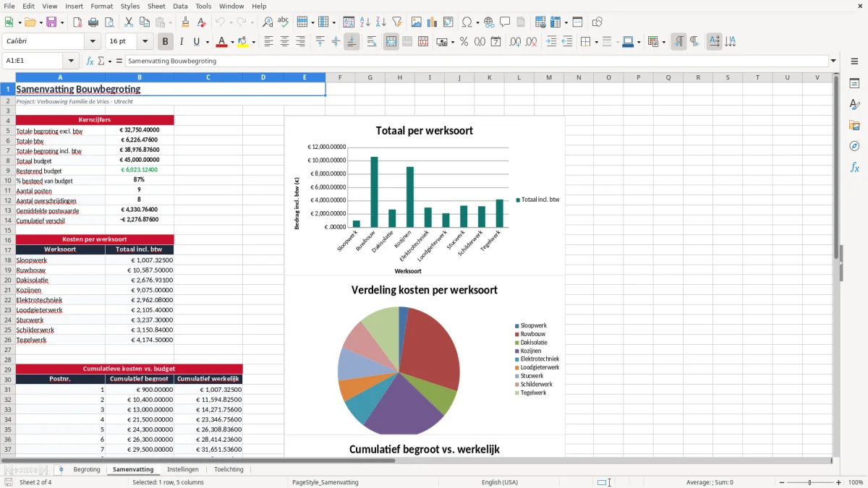
Task: Insert special character Omega icon
Action: coord(467,22)
